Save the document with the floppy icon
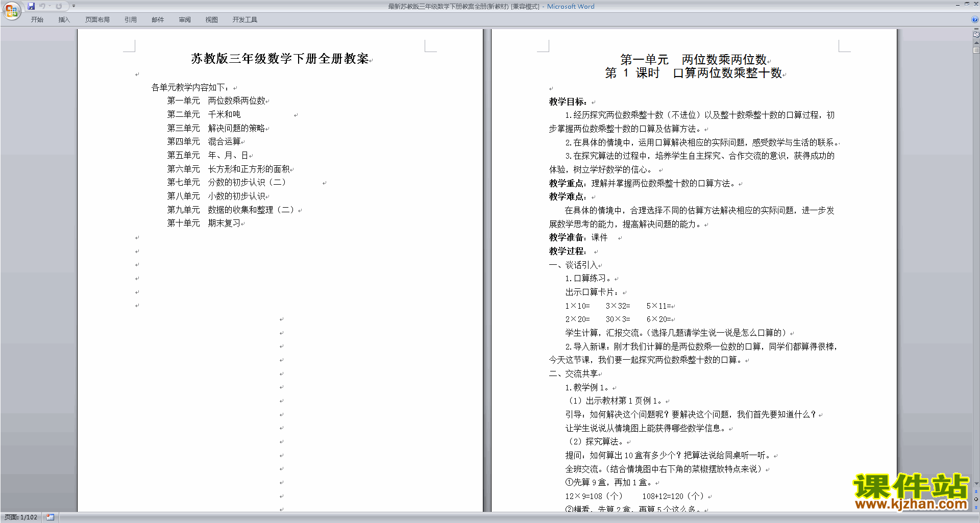 31,6
